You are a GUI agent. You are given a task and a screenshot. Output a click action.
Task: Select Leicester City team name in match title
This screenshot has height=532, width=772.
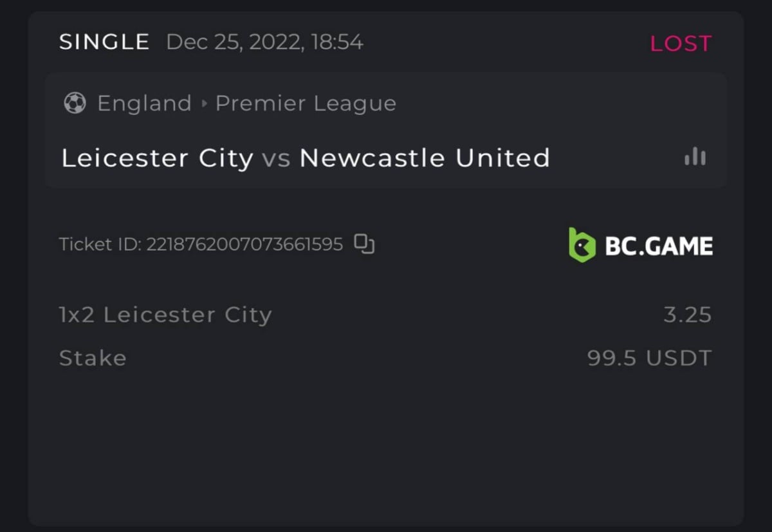click(157, 158)
